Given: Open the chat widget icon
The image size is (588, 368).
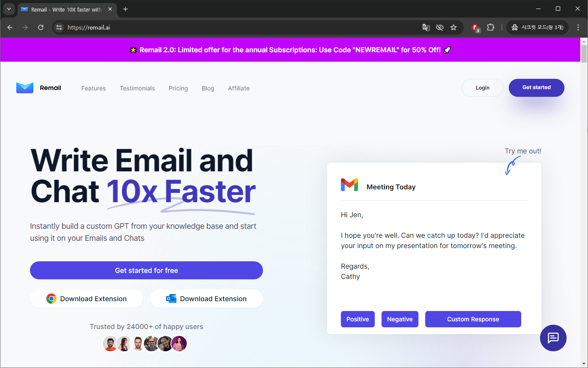Looking at the screenshot, I should click(x=553, y=338).
